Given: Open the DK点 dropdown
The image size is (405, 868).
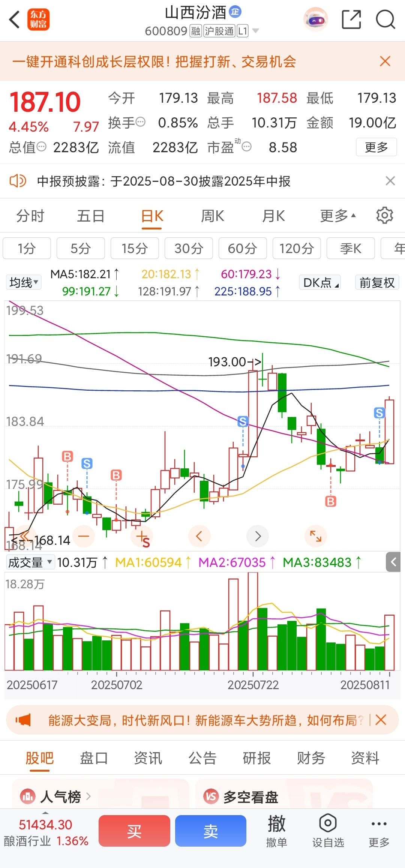Looking at the screenshot, I should [320, 282].
